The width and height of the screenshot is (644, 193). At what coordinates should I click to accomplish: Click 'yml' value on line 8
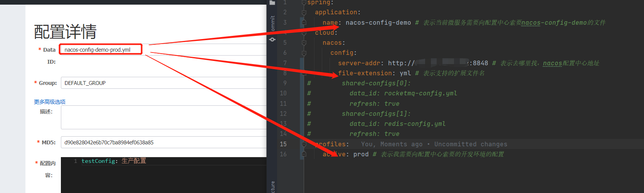[x=405, y=73]
